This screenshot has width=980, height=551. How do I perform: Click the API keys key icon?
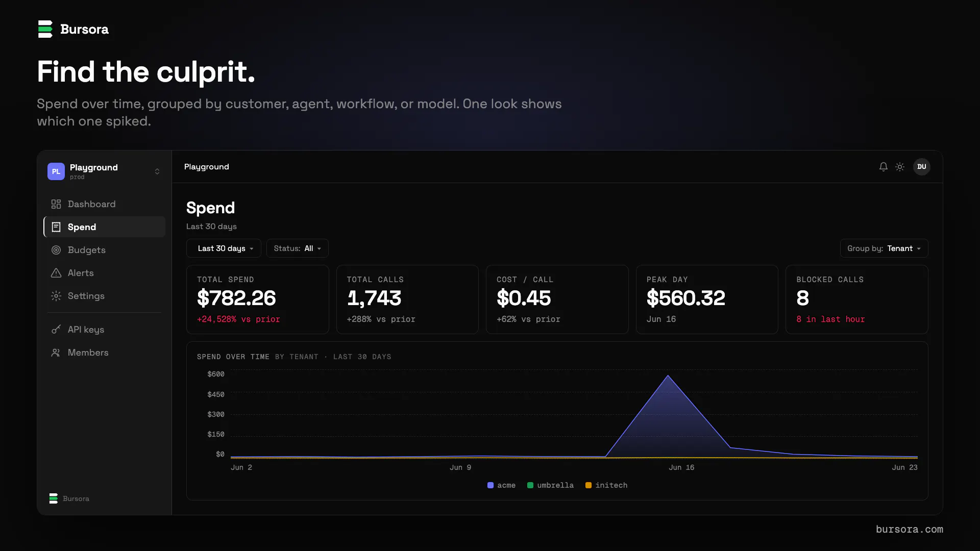(x=56, y=330)
